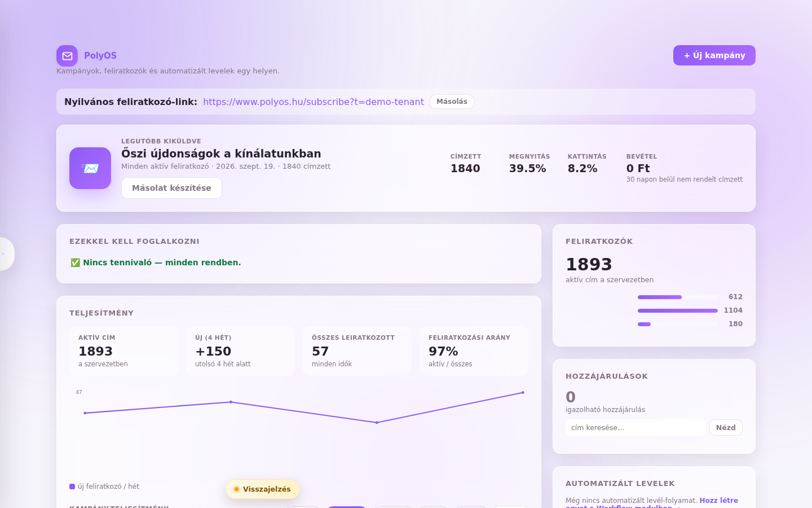Click the PolyOS brand name

pos(100,56)
